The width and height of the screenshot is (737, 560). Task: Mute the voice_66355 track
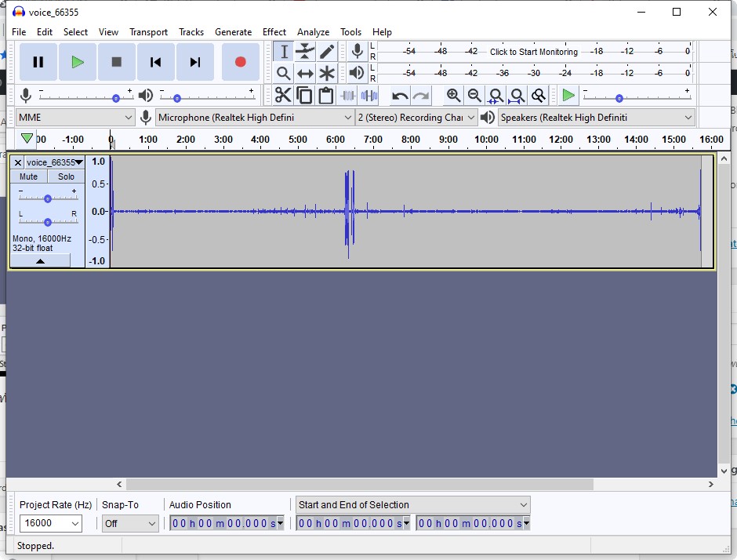point(29,177)
